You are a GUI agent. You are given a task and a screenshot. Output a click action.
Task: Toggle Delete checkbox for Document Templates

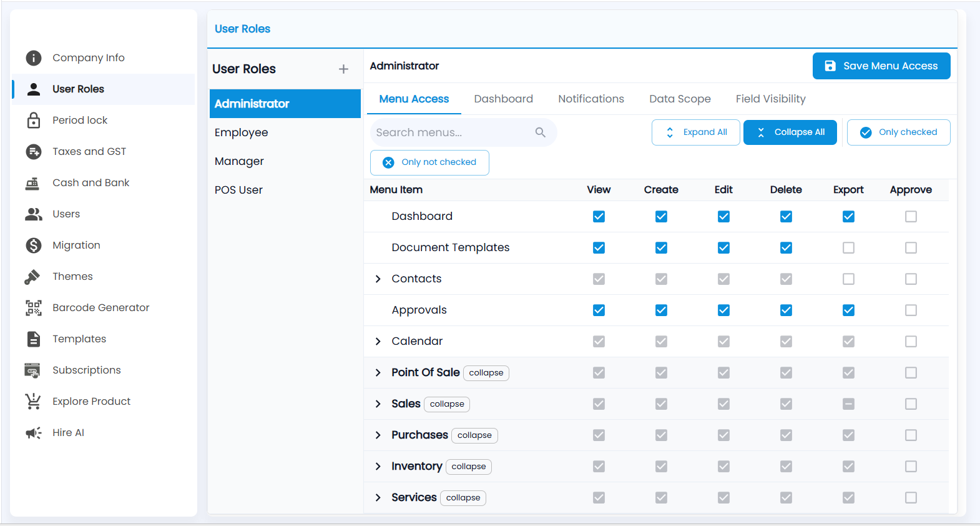786,248
